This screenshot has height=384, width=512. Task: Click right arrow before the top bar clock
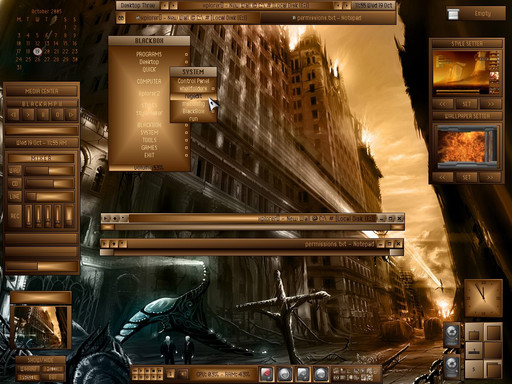pyautogui.click(x=347, y=5)
